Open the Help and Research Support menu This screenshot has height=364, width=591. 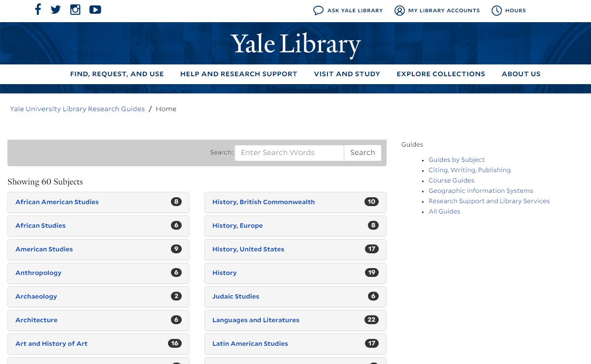[x=238, y=74]
